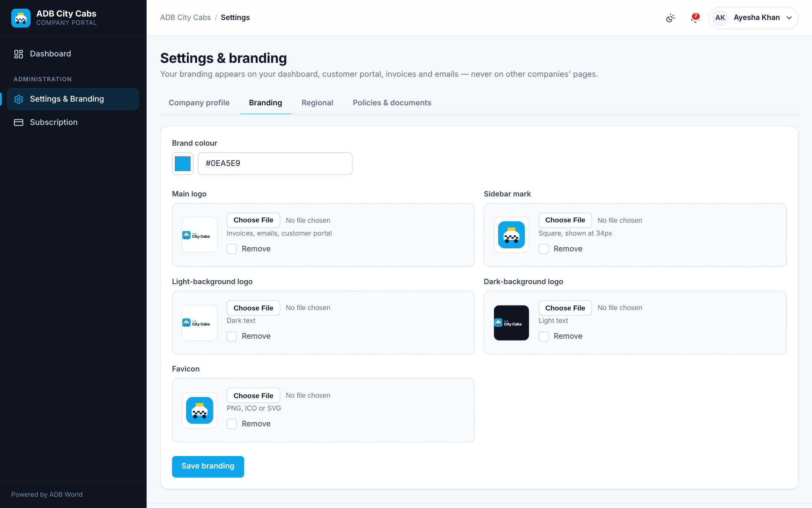The height and width of the screenshot is (508, 812).
Task: Tick Remove checkbox for Main logo
Action: click(232, 249)
